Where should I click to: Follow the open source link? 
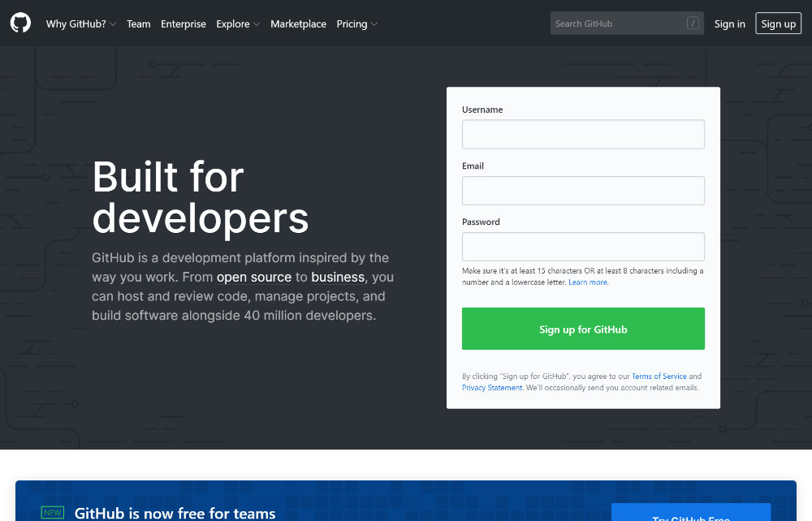pyautogui.click(x=254, y=278)
